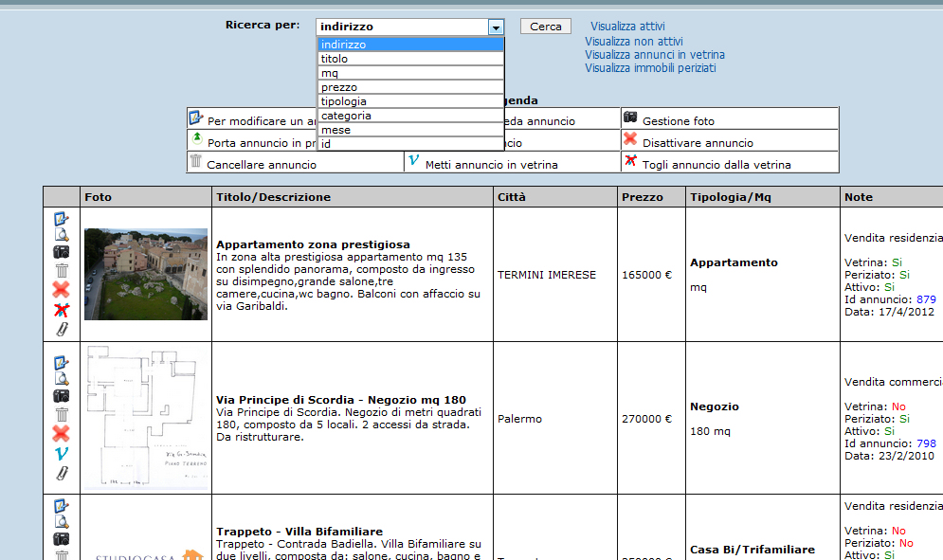Click the title 'Via Principe di Scordia - Negozio mq 180'
The width and height of the screenshot is (943, 560).
pyautogui.click(x=341, y=400)
